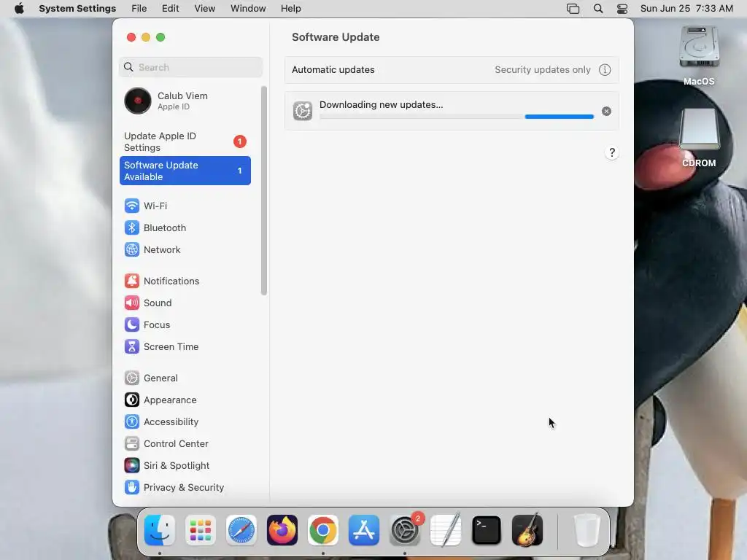The height and width of the screenshot is (560, 747).
Task: Click the date and time clock
Action: click(x=686, y=9)
